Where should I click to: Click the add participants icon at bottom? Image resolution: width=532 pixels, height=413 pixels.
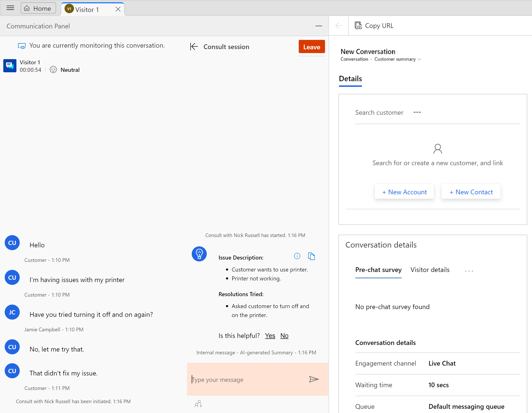[198, 403]
